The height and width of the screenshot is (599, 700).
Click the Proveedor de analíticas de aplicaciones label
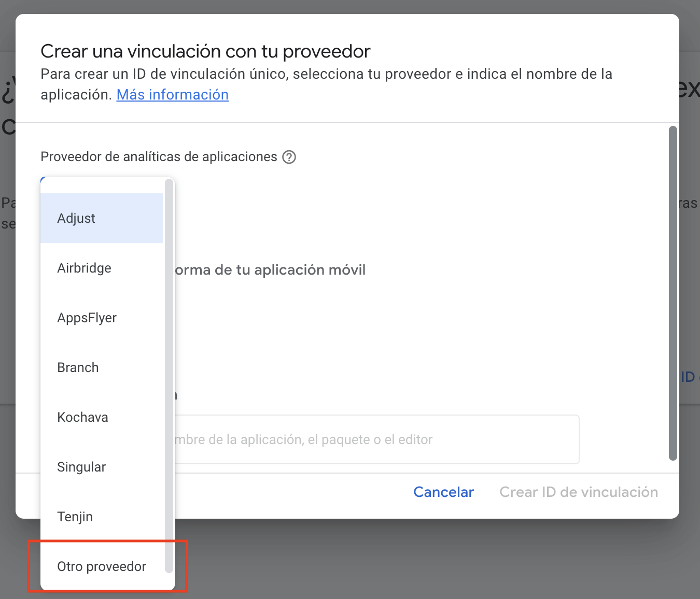coord(159,157)
